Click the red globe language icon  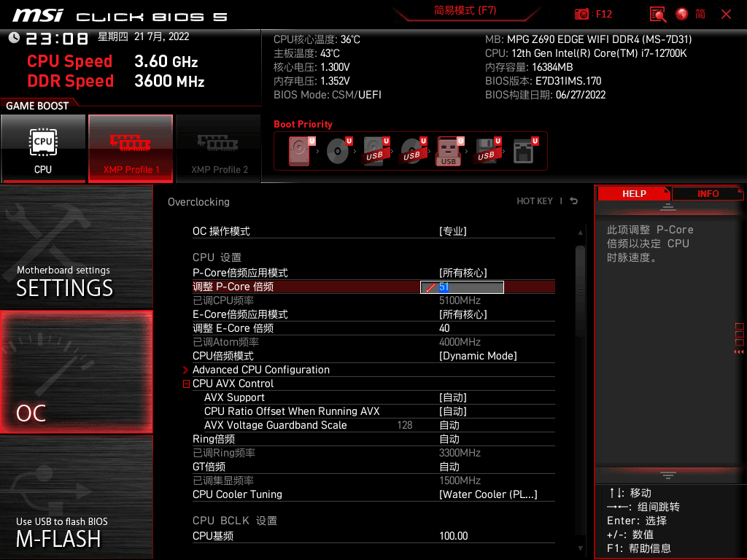pyautogui.click(x=682, y=15)
